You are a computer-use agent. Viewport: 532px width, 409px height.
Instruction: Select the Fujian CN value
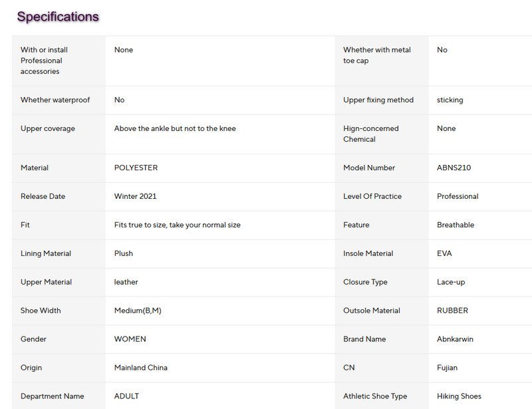pyautogui.click(x=447, y=367)
